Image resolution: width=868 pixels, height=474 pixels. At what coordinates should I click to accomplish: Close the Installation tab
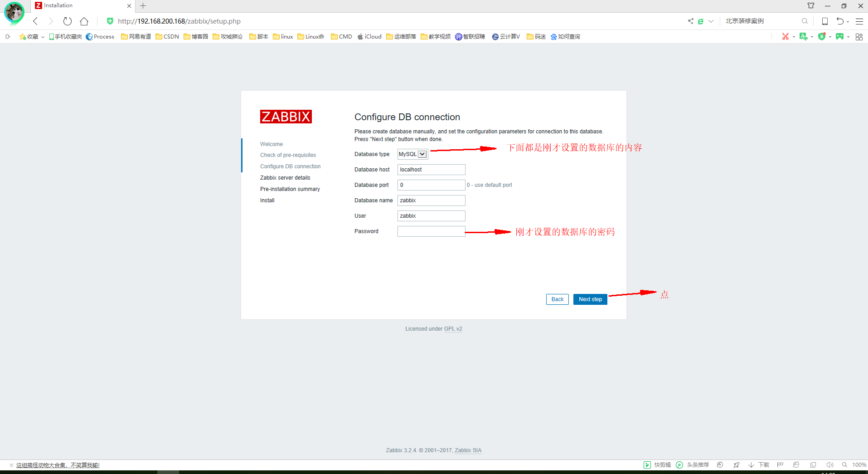pyautogui.click(x=129, y=6)
